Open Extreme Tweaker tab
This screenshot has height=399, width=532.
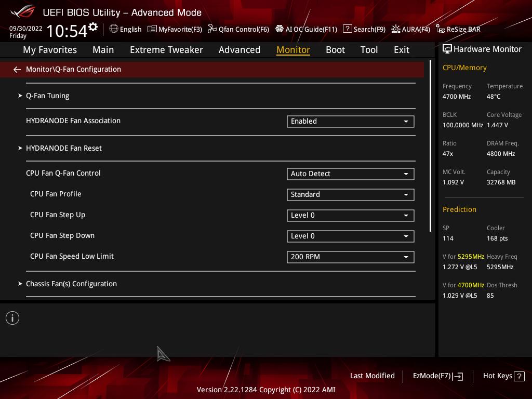[x=166, y=50]
